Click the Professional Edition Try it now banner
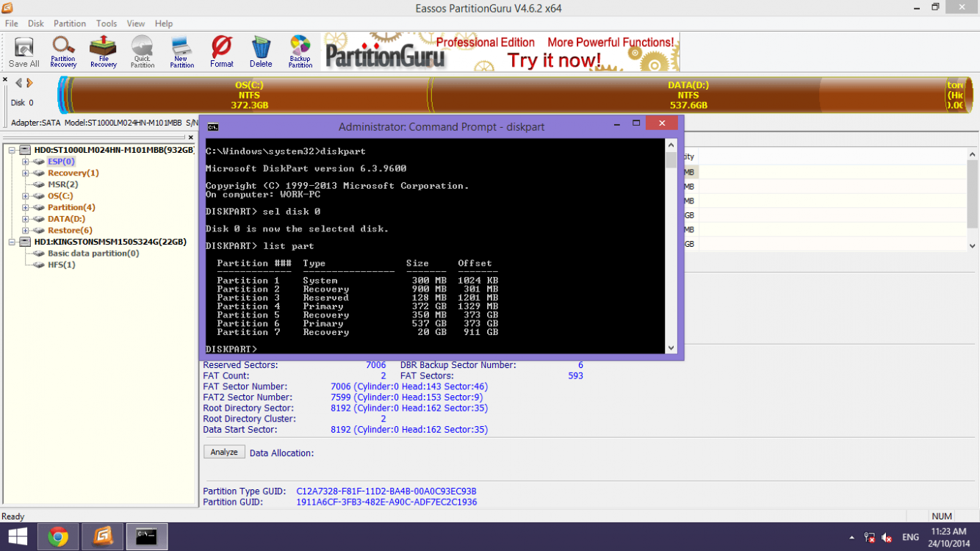This screenshot has height=551, width=980. tap(501, 52)
